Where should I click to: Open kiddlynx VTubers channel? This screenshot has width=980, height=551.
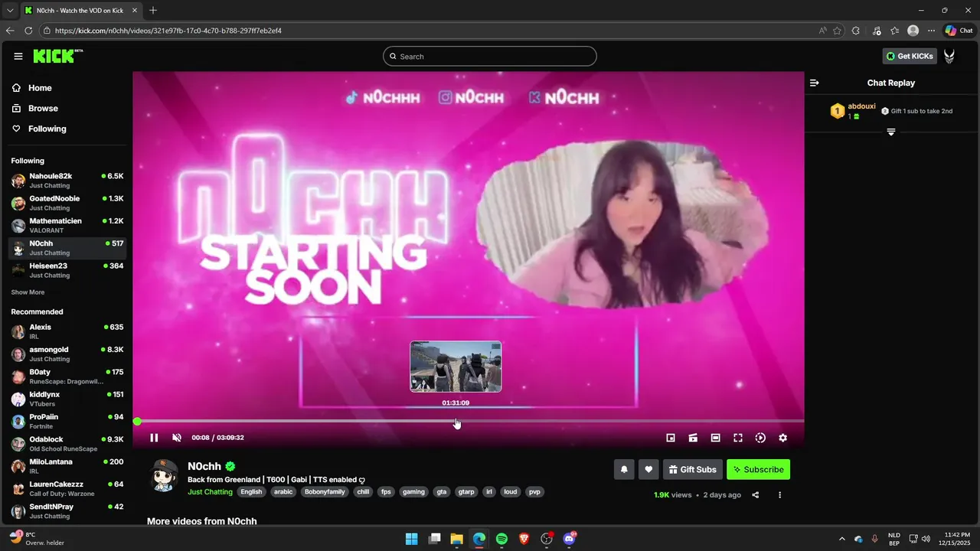pyautogui.click(x=67, y=399)
